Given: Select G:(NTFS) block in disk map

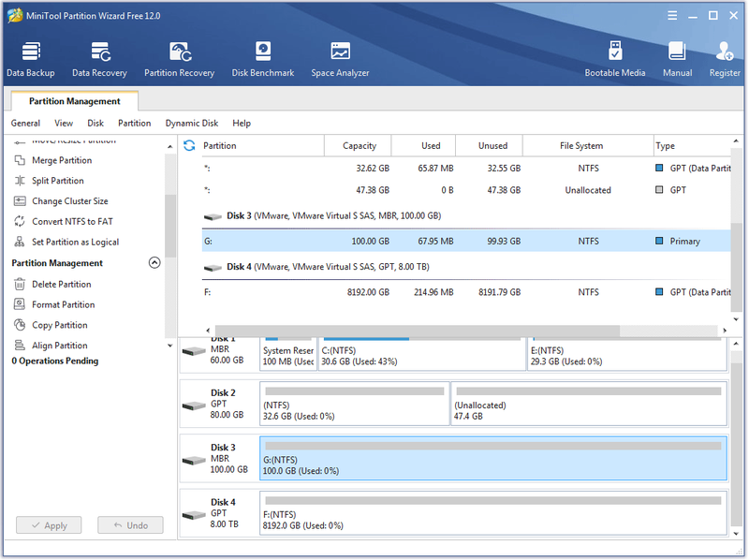Looking at the screenshot, I should 493,459.
